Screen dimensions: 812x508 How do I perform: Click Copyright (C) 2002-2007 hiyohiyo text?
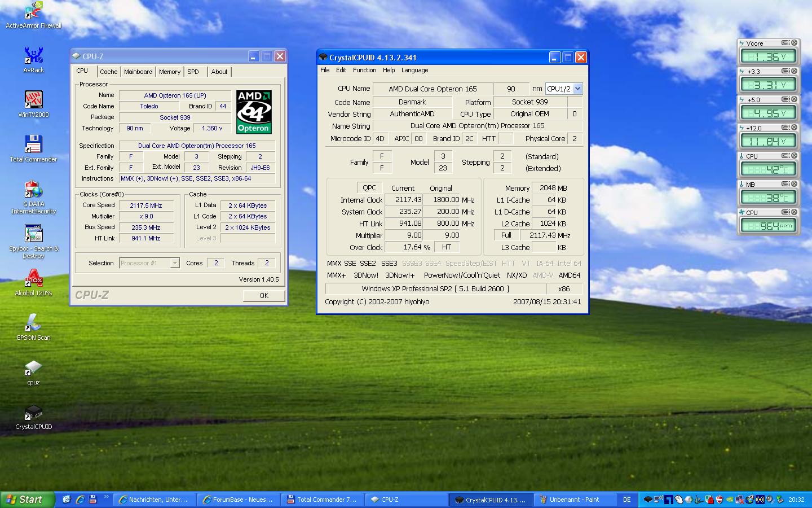[x=377, y=302]
